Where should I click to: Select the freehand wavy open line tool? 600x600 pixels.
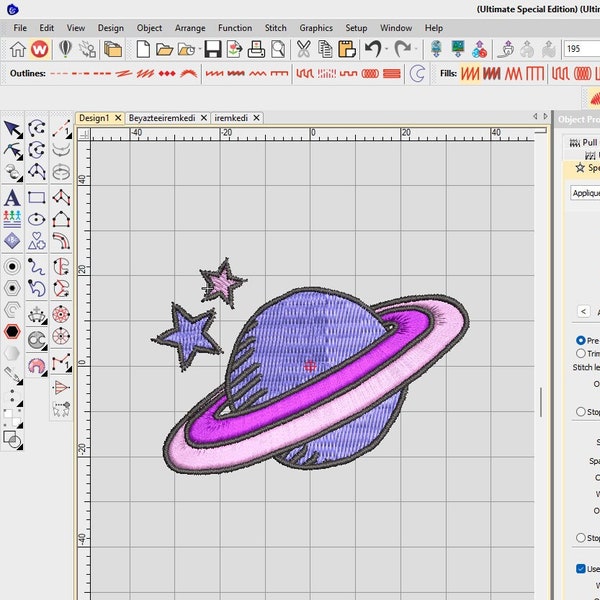(37, 266)
